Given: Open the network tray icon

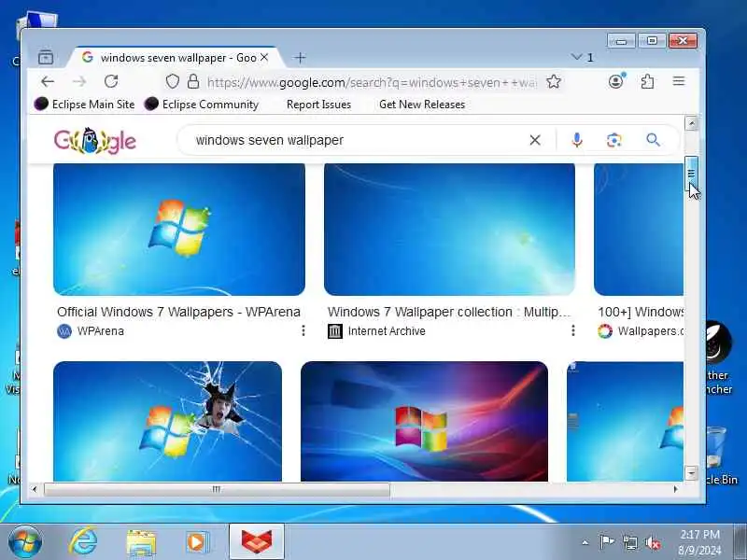Looking at the screenshot, I should tap(629, 542).
